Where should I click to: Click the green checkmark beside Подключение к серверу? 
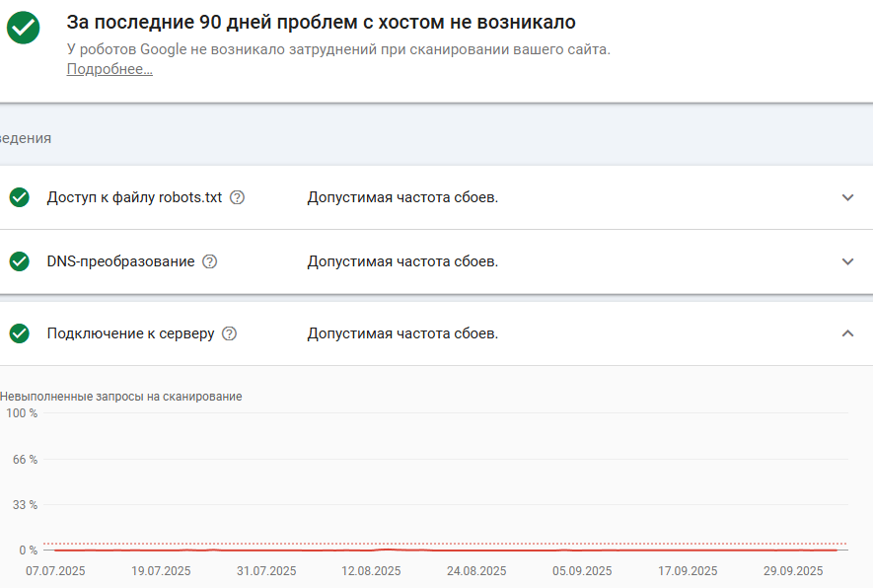(20, 333)
